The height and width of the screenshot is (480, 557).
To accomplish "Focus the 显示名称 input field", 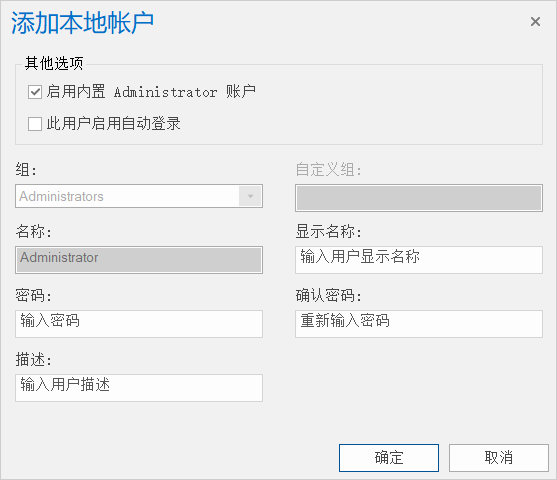I will (x=419, y=260).
